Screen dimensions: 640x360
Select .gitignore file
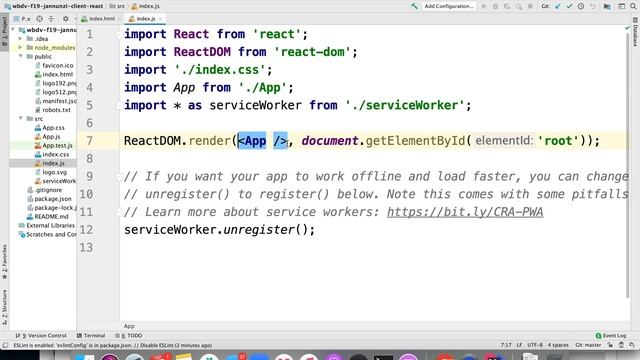tap(45, 190)
